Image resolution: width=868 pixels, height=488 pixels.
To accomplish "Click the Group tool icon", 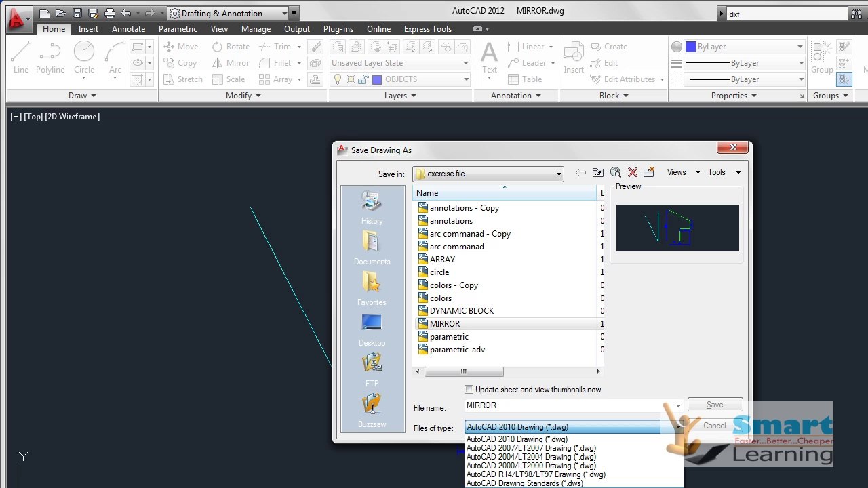I will coord(822,57).
